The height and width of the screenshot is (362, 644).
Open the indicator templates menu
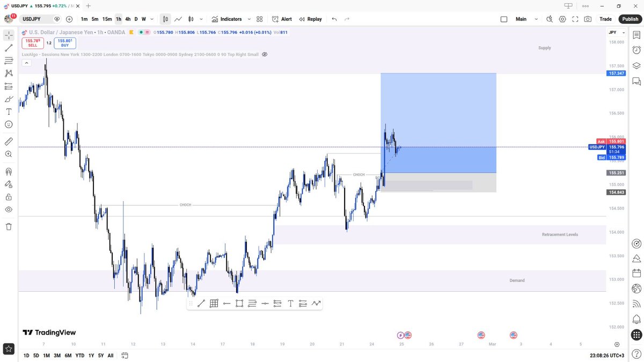[x=260, y=19]
